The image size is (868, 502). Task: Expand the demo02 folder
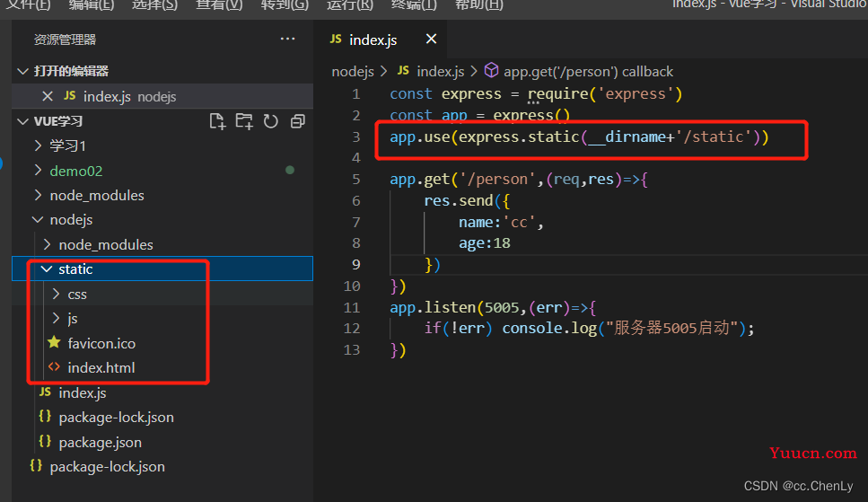[38, 170]
